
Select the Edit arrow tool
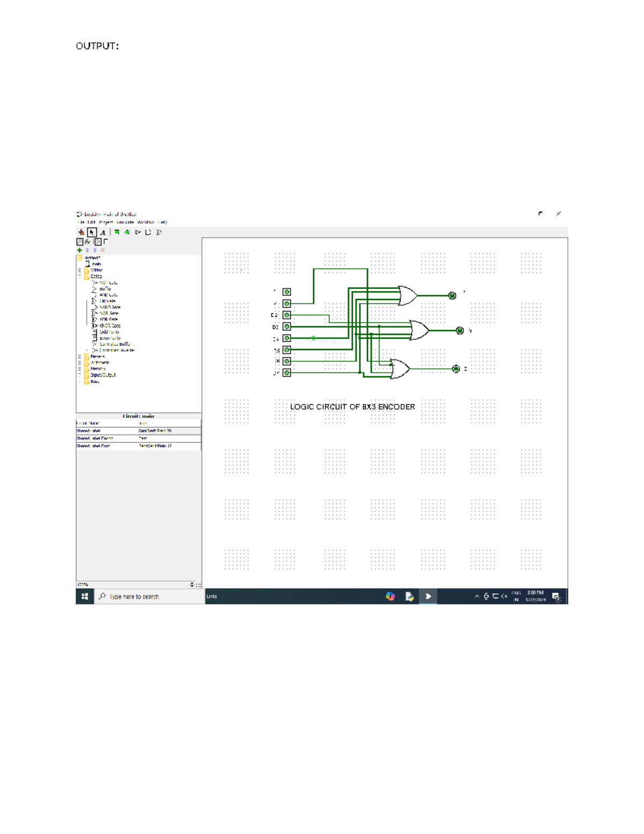point(92,232)
